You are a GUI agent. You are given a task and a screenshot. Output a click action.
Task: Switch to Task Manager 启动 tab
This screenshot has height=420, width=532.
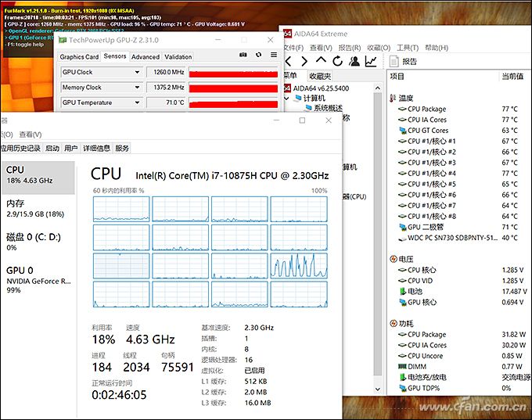click(x=52, y=149)
